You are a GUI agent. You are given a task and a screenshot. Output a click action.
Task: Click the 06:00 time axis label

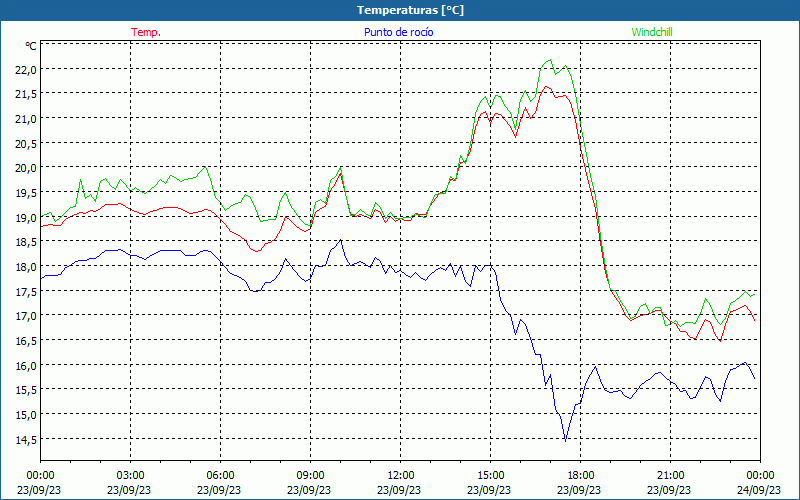coord(220,476)
